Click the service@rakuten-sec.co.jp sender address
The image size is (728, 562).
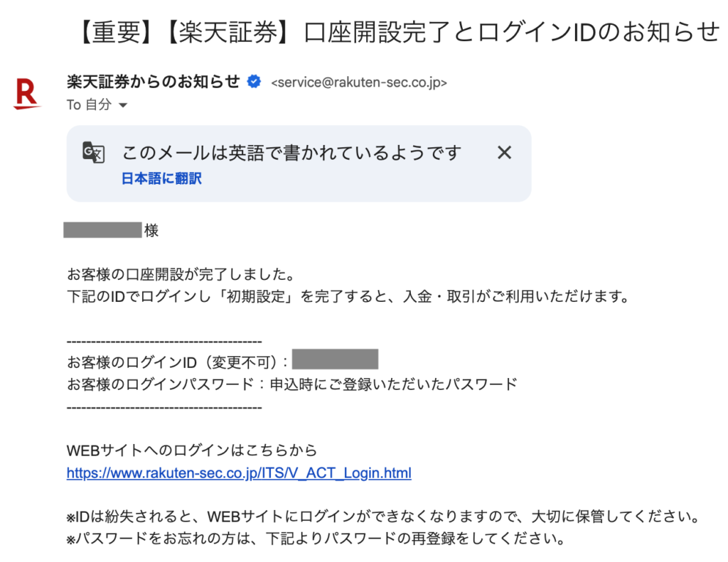(359, 83)
